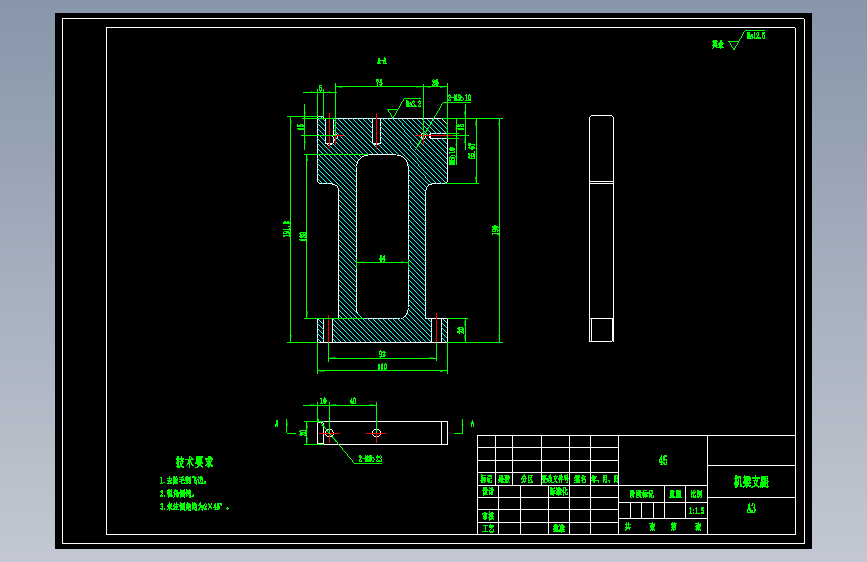Click the 199 height dimension text
The height and width of the screenshot is (562, 867).
495,230
